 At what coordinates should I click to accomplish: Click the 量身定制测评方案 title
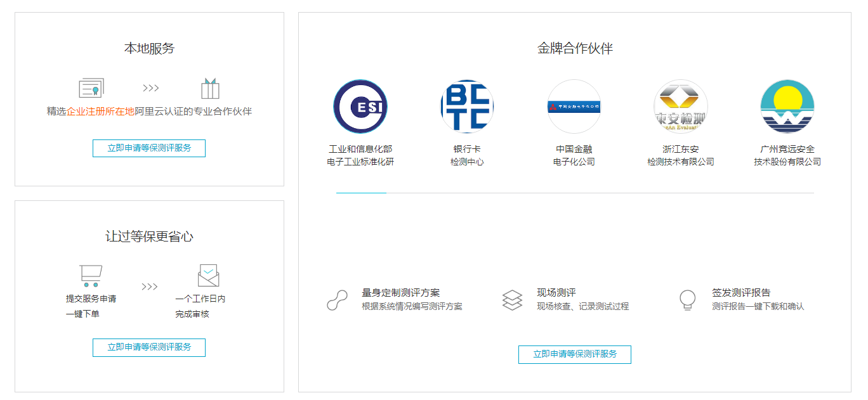[400, 293]
